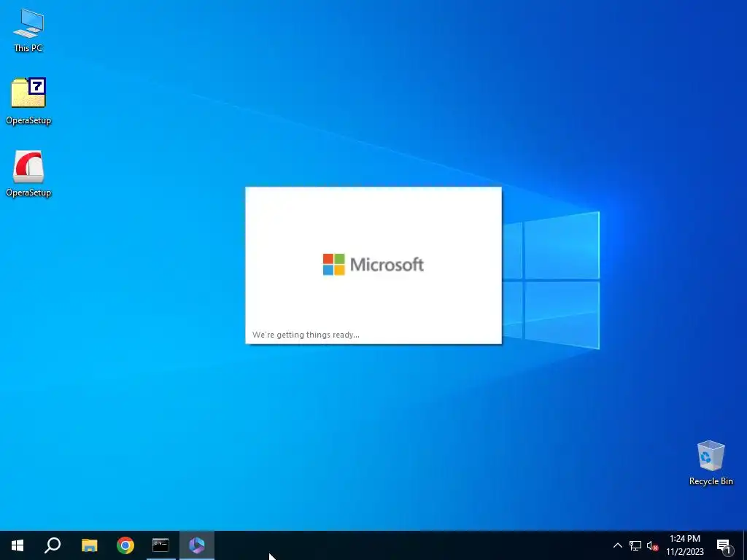Open clock showing 1:24 PM
The width and height of the screenshot is (747, 560).
click(x=684, y=545)
